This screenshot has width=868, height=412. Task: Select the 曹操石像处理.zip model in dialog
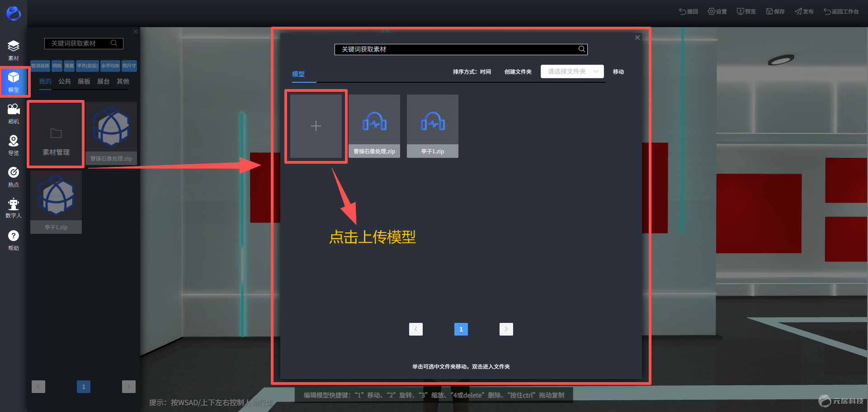[374, 126]
